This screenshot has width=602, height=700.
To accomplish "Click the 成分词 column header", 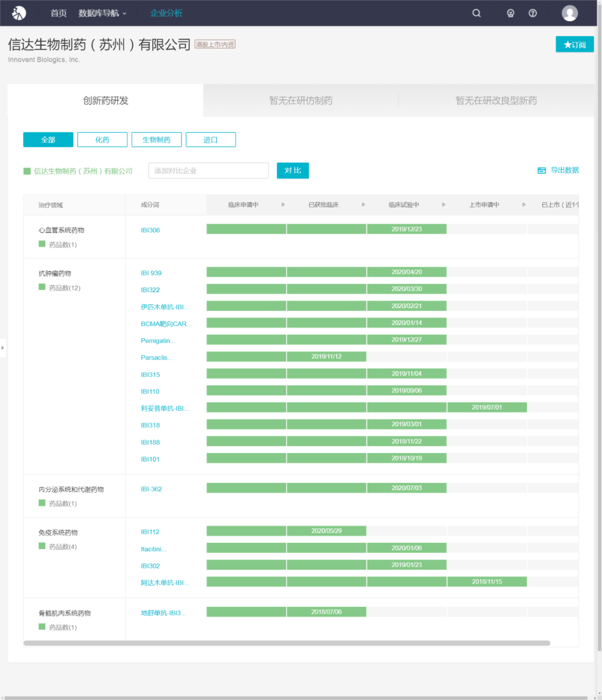I will [x=150, y=205].
